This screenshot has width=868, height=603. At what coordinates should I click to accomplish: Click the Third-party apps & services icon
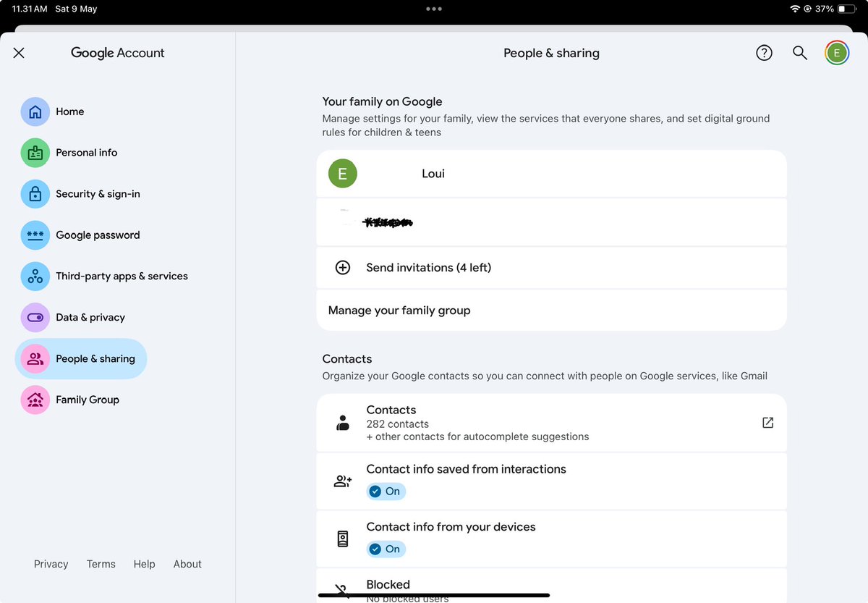[35, 277]
